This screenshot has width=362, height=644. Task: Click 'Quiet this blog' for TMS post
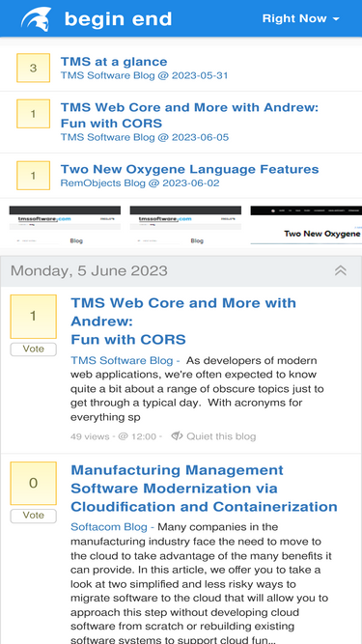[x=221, y=436]
